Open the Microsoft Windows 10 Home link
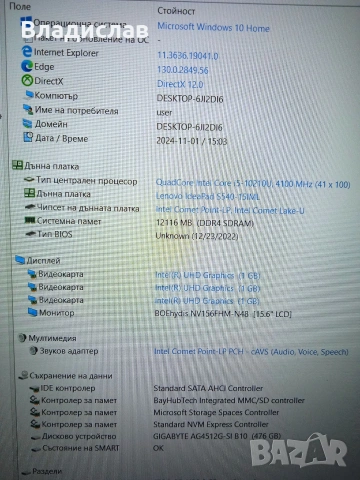360x480 pixels. 213,27
